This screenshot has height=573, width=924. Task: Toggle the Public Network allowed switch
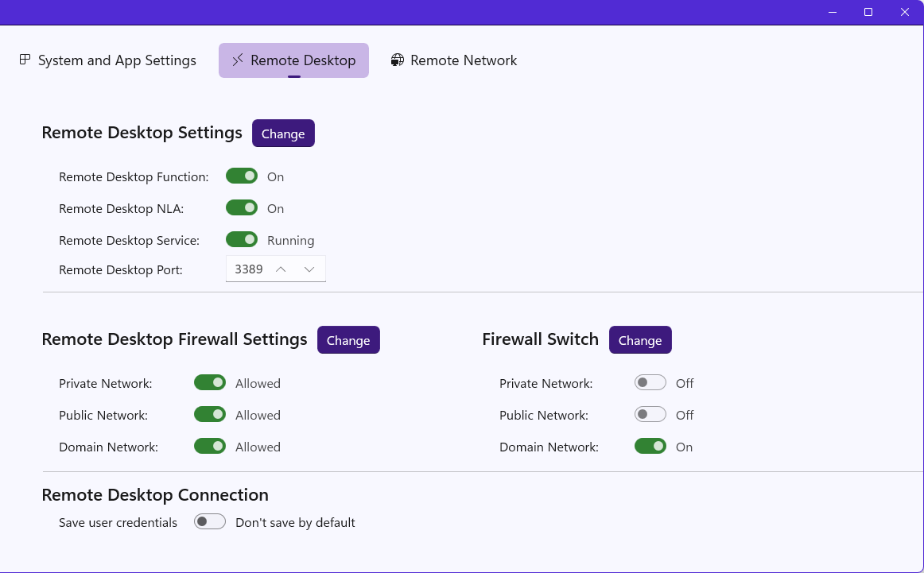[210, 414]
